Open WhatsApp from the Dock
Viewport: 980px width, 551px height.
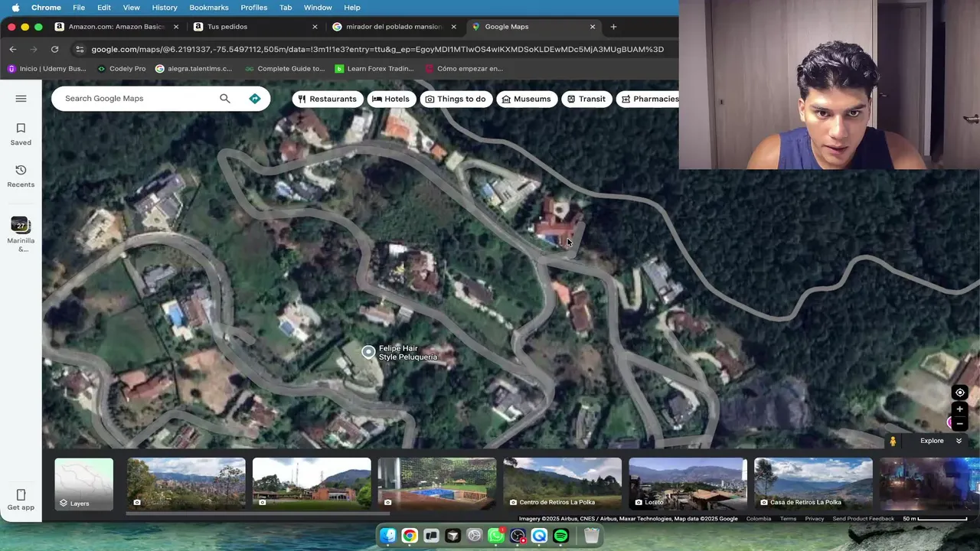pyautogui.click(x=496, y=536)
